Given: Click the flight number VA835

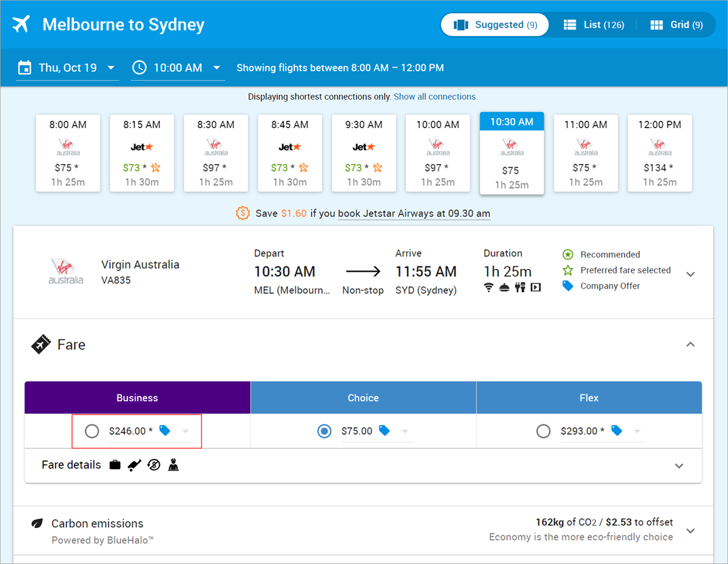Looking at the screenshot, I should pyautogui.click(x=116, y=281).
